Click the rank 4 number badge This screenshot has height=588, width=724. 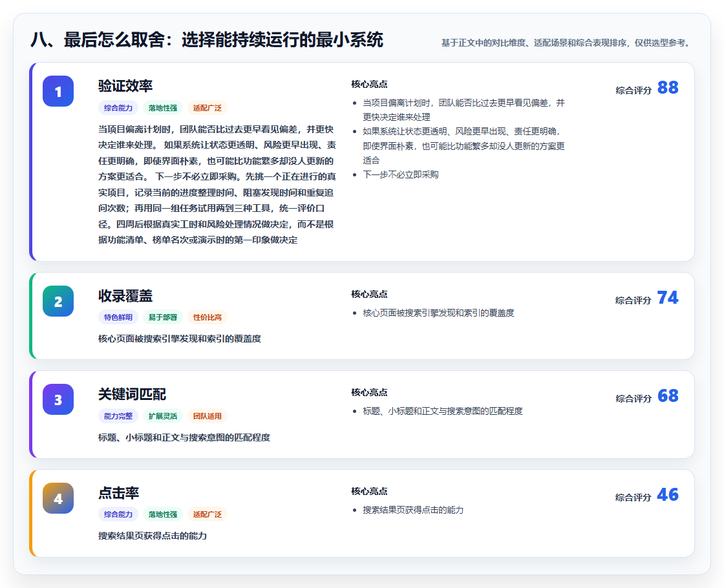coord(58,498)
